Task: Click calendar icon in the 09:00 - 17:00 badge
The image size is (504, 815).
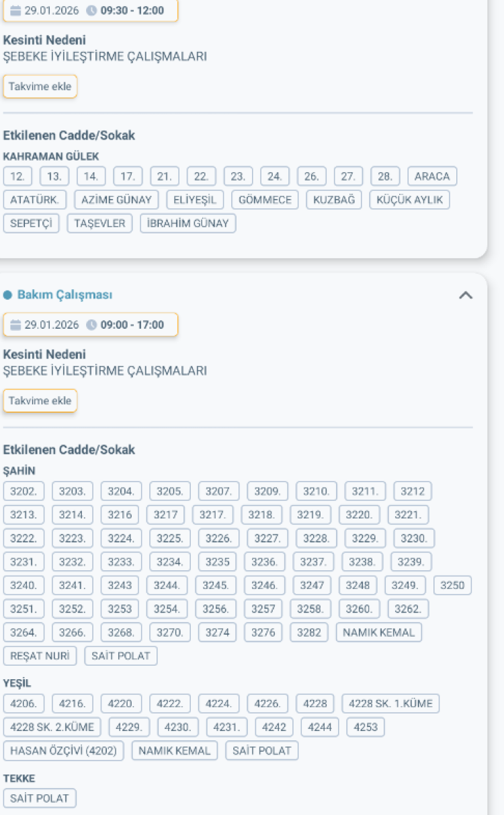Action: 15,325
